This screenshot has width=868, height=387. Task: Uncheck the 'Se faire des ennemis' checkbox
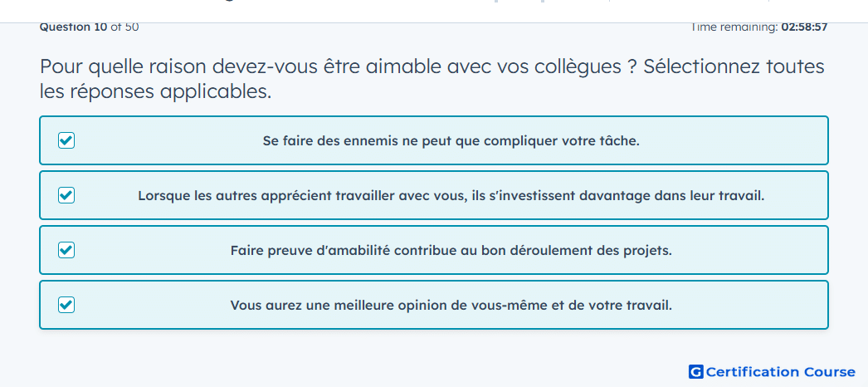(66, 141)
